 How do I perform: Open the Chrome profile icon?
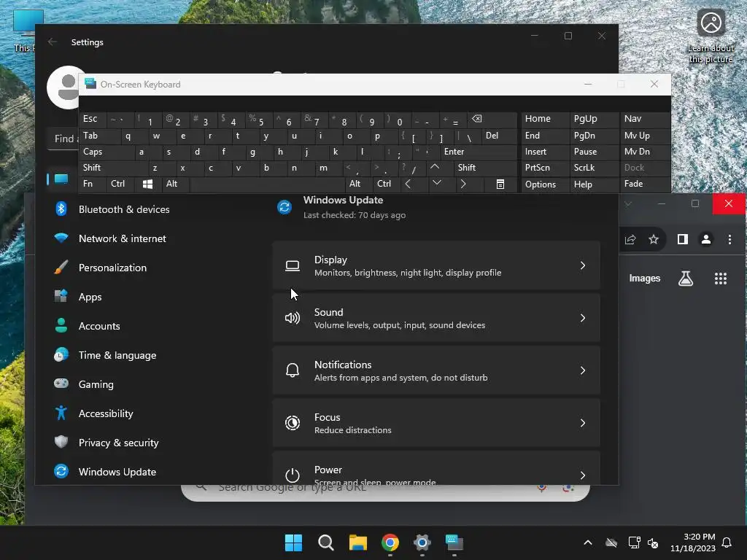coord(706,239)
